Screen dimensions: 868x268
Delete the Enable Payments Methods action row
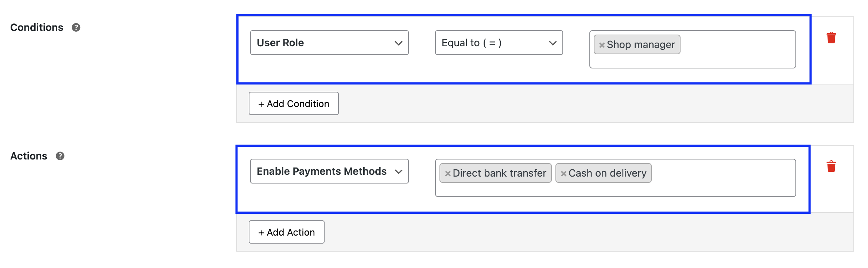[831, 166]
